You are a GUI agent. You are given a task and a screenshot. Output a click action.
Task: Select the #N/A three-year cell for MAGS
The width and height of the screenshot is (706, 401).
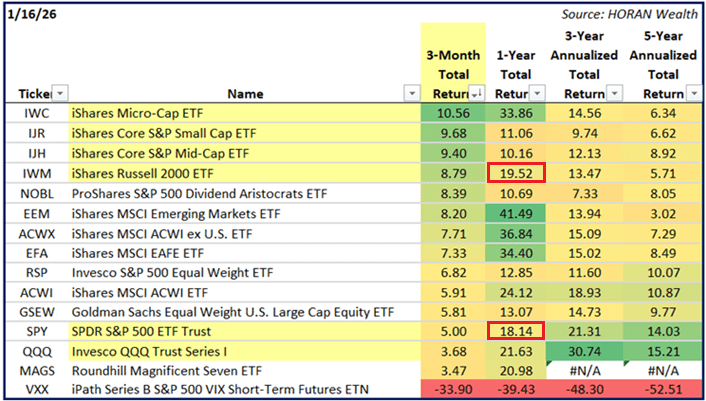click(584, 371)
